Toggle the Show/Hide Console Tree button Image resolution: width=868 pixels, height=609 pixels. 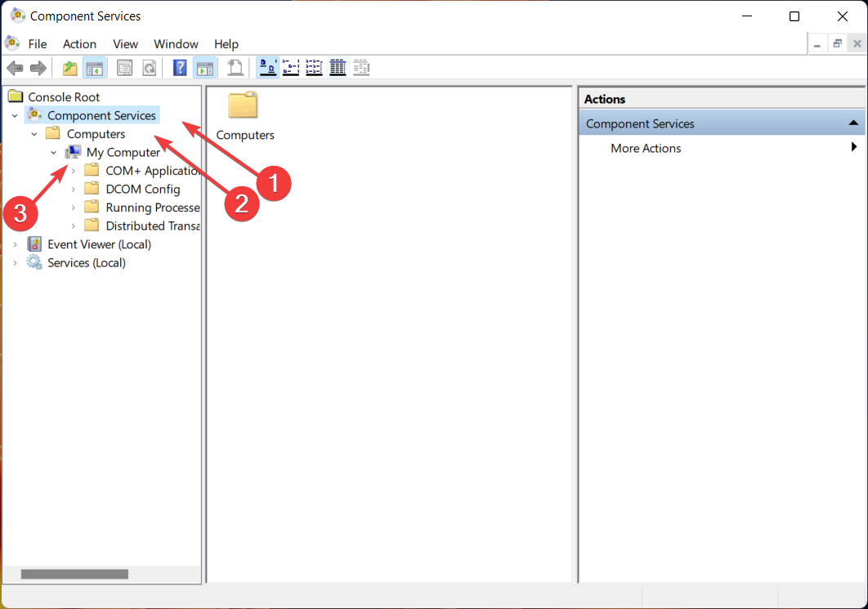[95, 68]
